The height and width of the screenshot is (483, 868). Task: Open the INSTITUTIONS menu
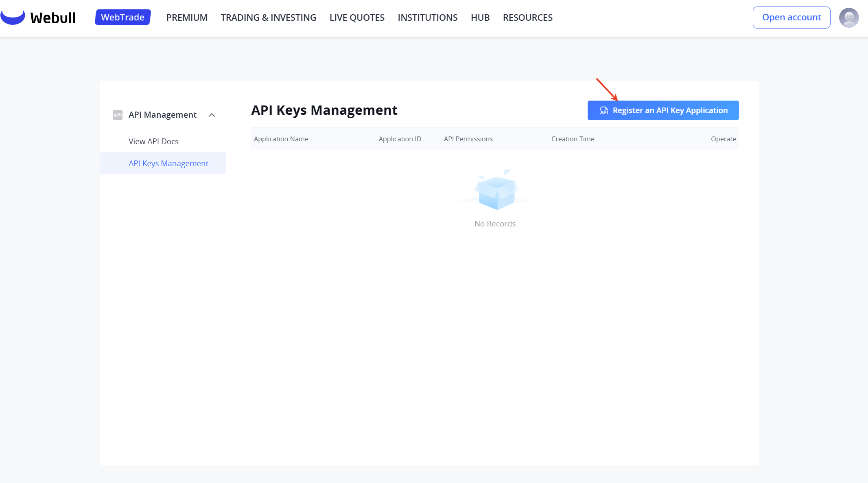click(x=427, y=18)
